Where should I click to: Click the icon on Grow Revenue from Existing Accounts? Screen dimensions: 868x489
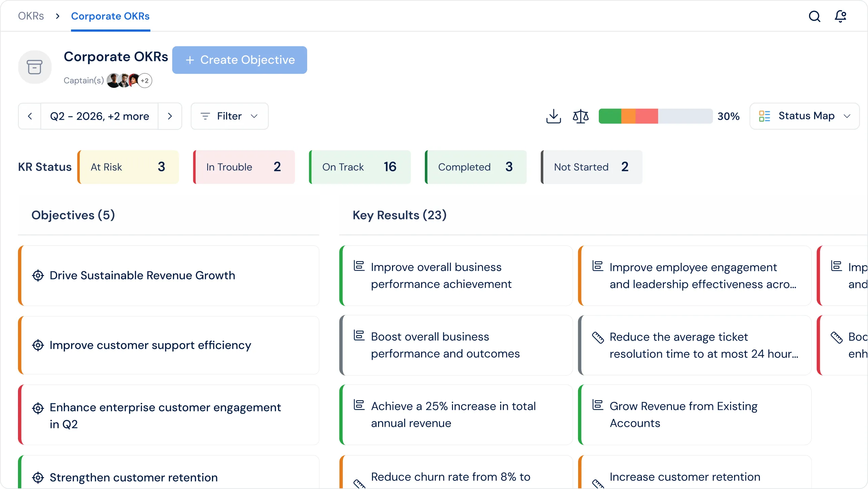(598, 405)
